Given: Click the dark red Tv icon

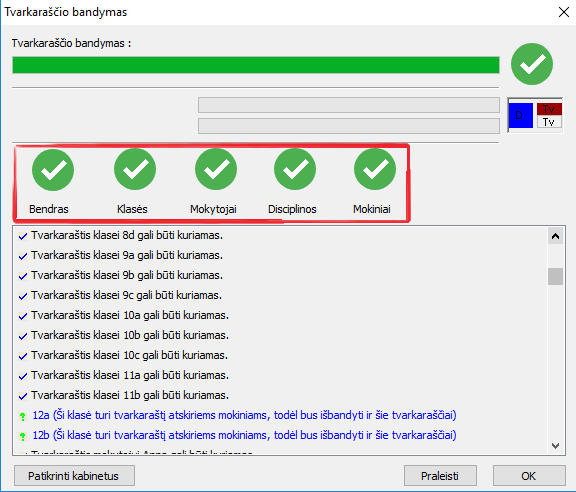Looking at the screenshot, I should tap(549, 109).
